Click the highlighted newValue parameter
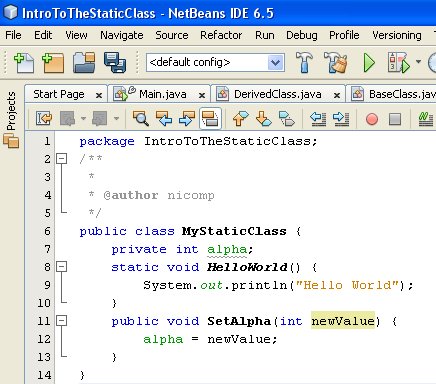436x384 pixels. point(343,321)
